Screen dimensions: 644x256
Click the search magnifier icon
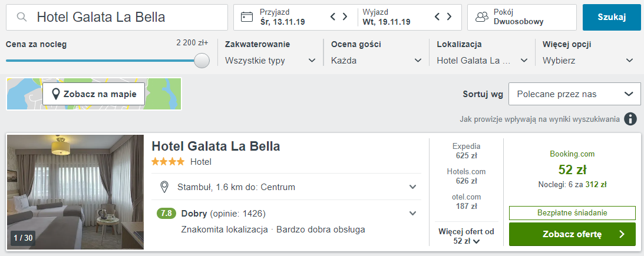22,17
